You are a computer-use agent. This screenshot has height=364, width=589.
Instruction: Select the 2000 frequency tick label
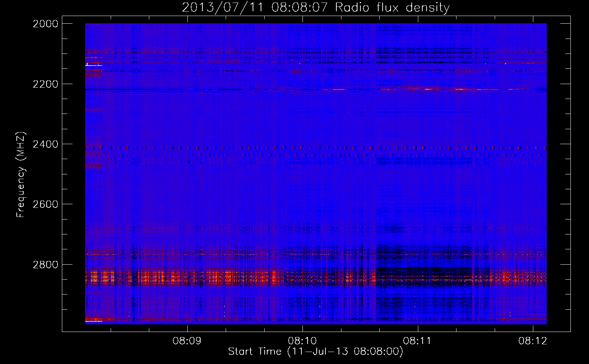point(46,24)
